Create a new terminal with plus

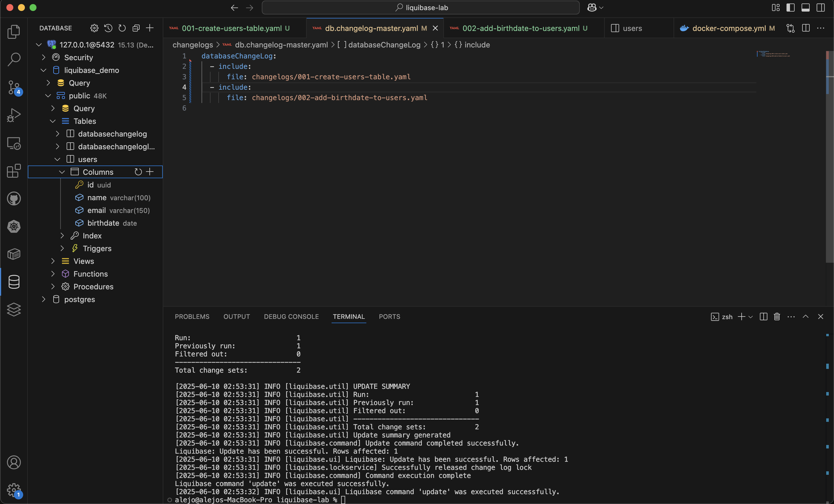click(741, 317)
